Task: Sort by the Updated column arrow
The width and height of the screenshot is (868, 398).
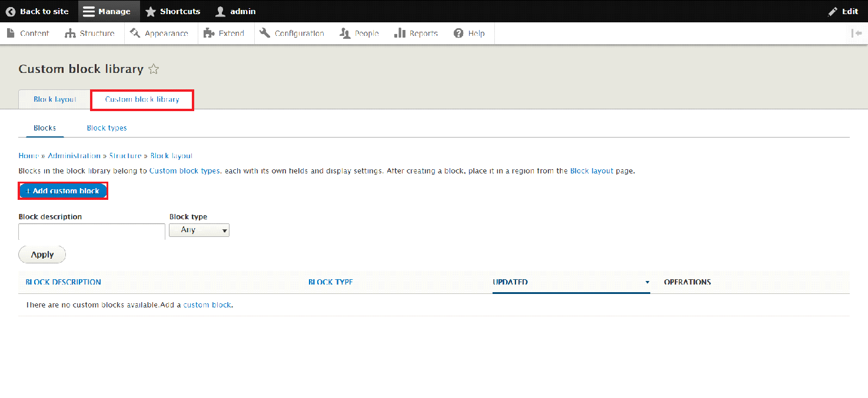Action: click(647, 282)
